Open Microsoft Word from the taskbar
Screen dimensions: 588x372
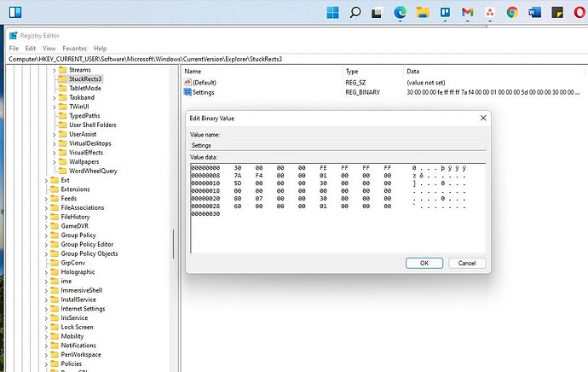(535, 13)
